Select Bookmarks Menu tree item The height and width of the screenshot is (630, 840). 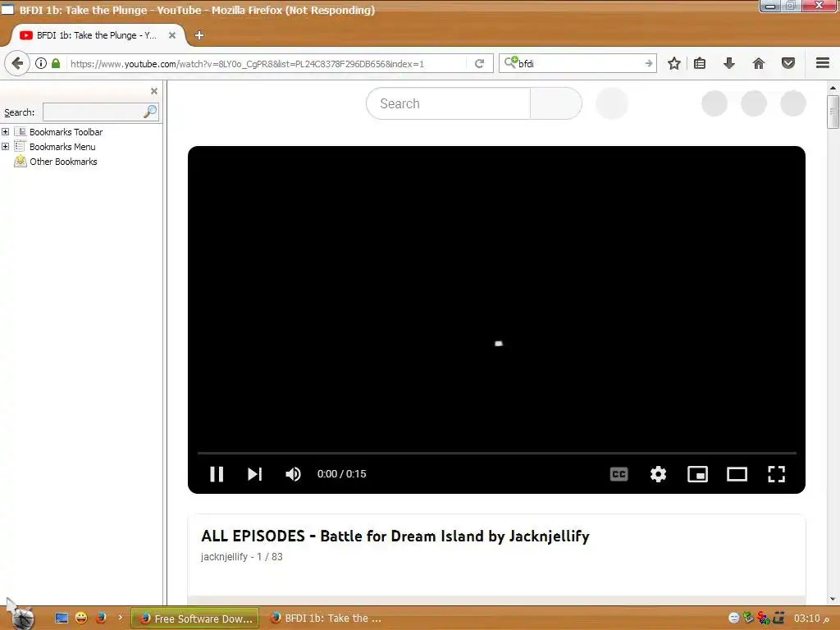point(62,147)
